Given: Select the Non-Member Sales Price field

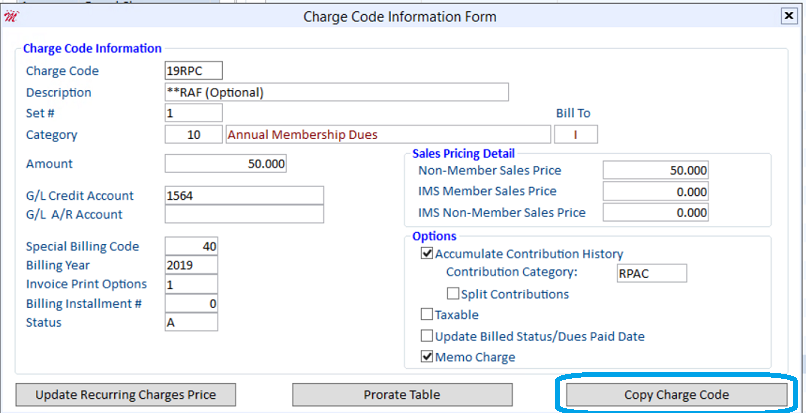Looking at the screenshot, I should [656, 170].
